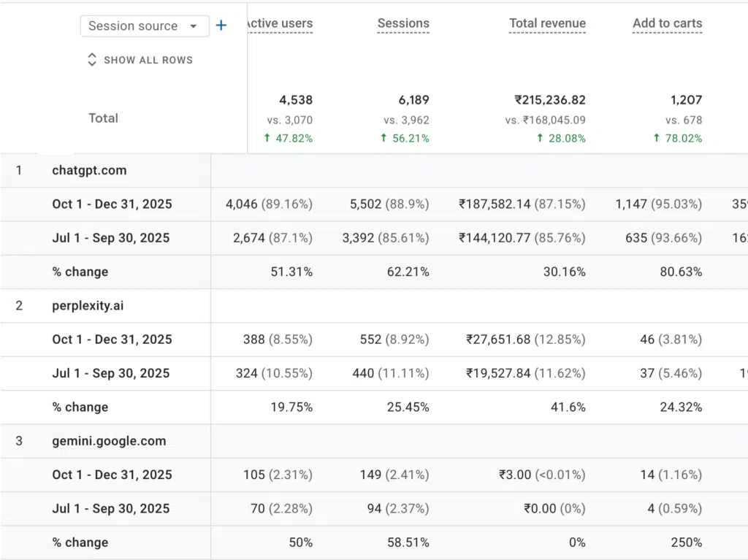
Task: Click gemini active users change 50%
Action: [300, 542]
